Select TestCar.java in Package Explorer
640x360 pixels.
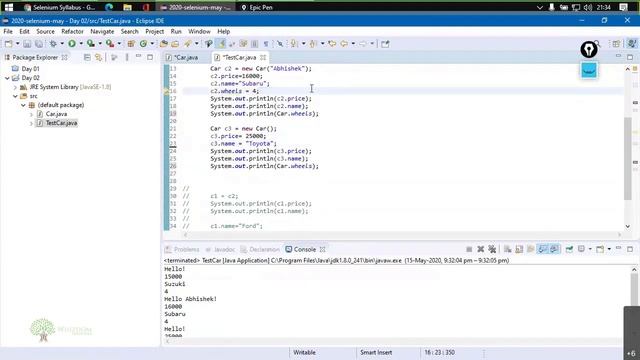point(61,123)
